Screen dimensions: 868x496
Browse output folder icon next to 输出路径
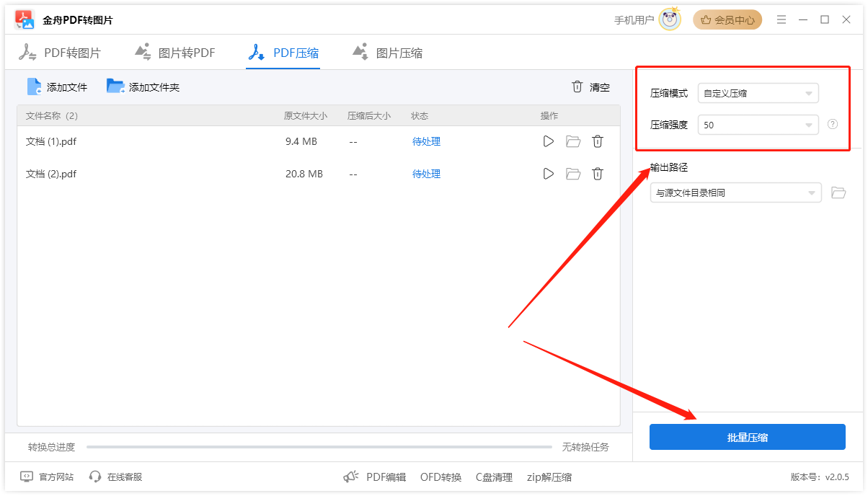pos(838,192)
